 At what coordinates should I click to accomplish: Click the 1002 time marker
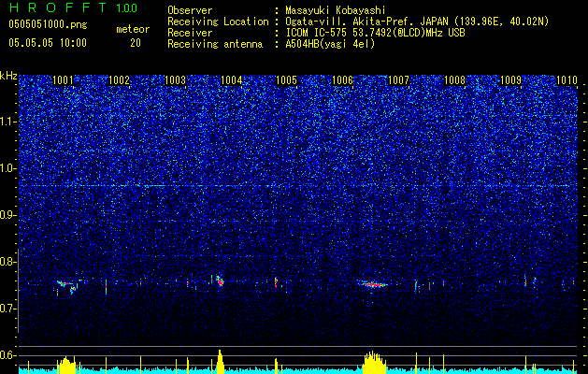click(x=119, y=79)
